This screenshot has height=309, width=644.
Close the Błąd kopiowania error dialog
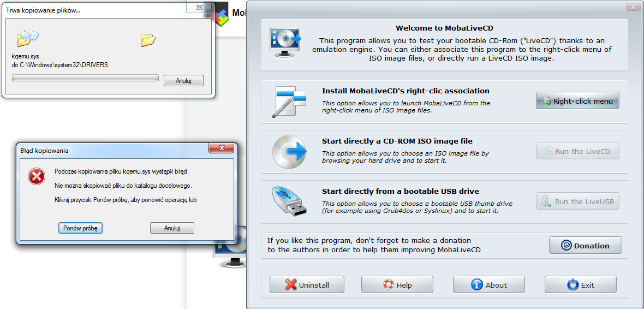[222, 148]
